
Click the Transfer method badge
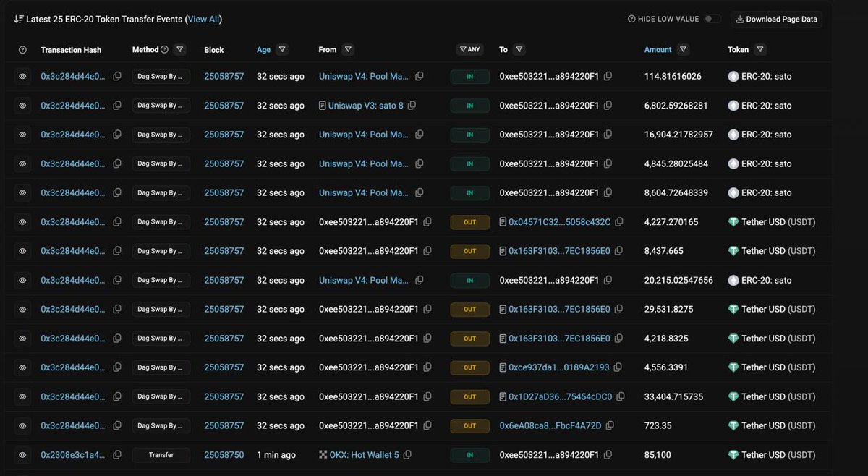161,455
